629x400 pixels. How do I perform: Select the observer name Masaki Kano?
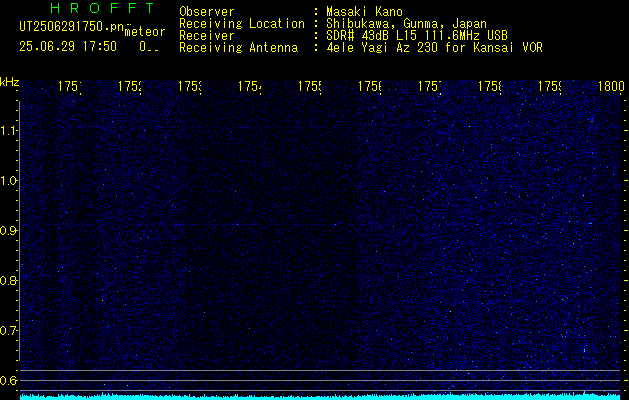point(364,12)
